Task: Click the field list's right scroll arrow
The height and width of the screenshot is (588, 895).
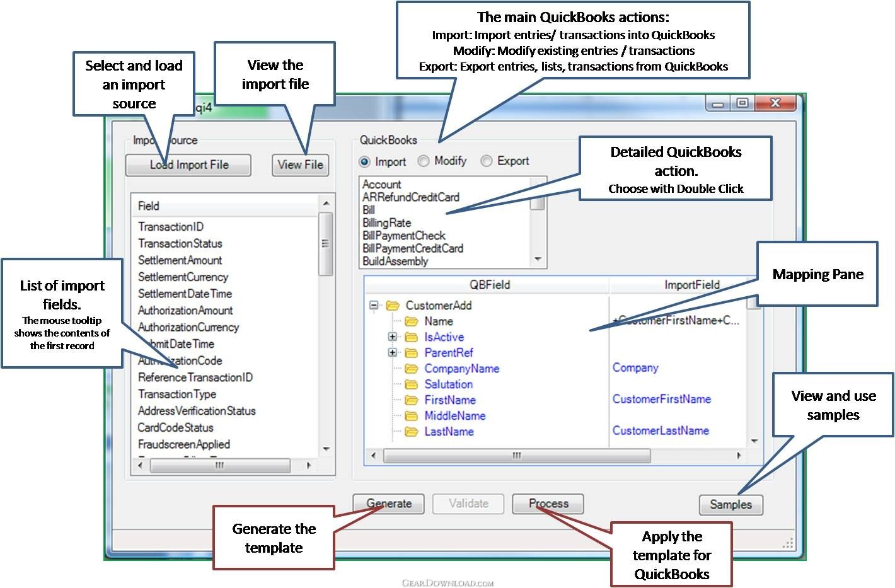Action: click(x=309, y=466)
